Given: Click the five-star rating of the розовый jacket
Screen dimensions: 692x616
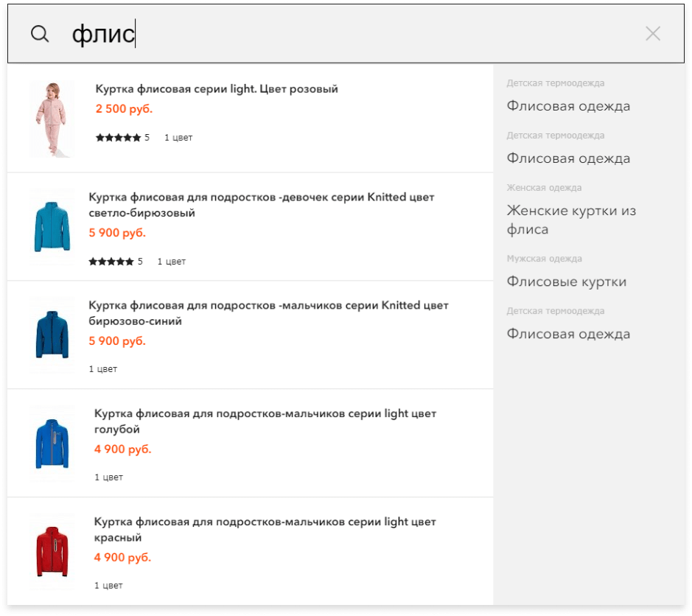Looking at the screenshot, I should 118,138.
